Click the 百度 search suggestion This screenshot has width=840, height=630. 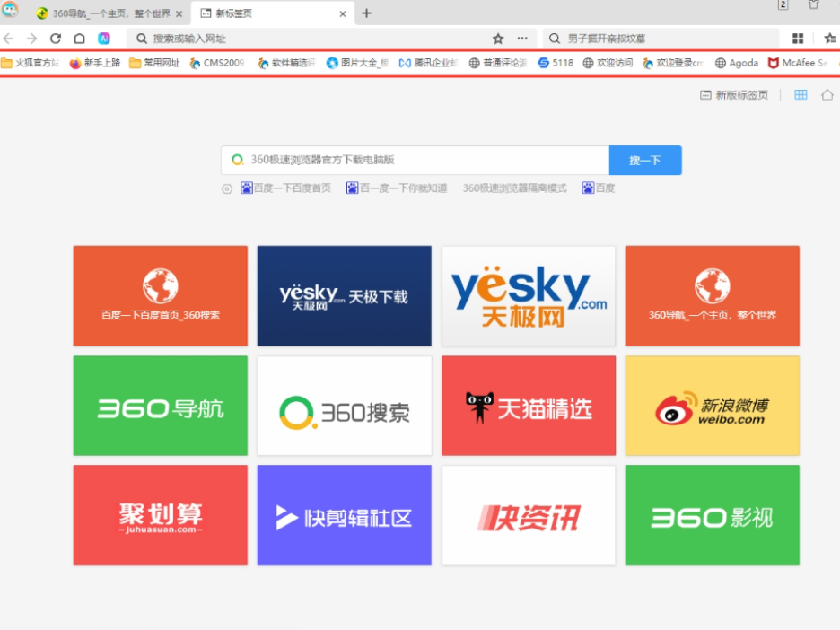(x=599, y=188)
